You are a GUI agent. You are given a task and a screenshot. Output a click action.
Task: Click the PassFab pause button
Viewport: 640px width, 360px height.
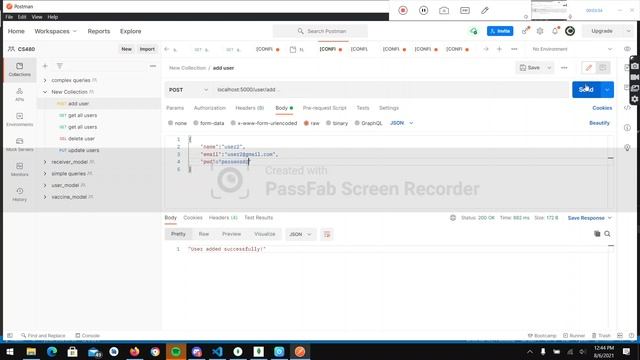click(424, 11)
